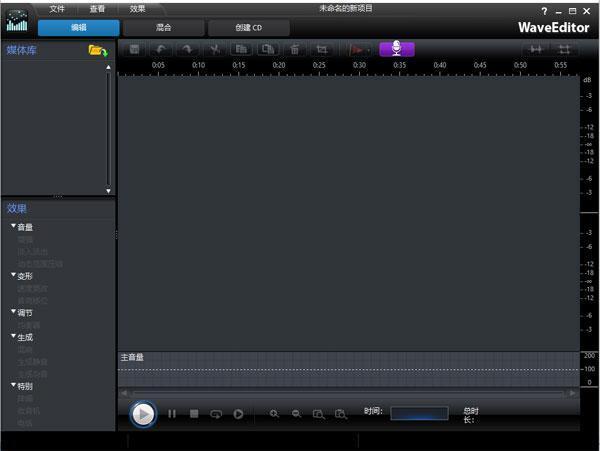The image size is (600, 451).
Task: Click the 时间 time input field
Action: click(419, 414)
